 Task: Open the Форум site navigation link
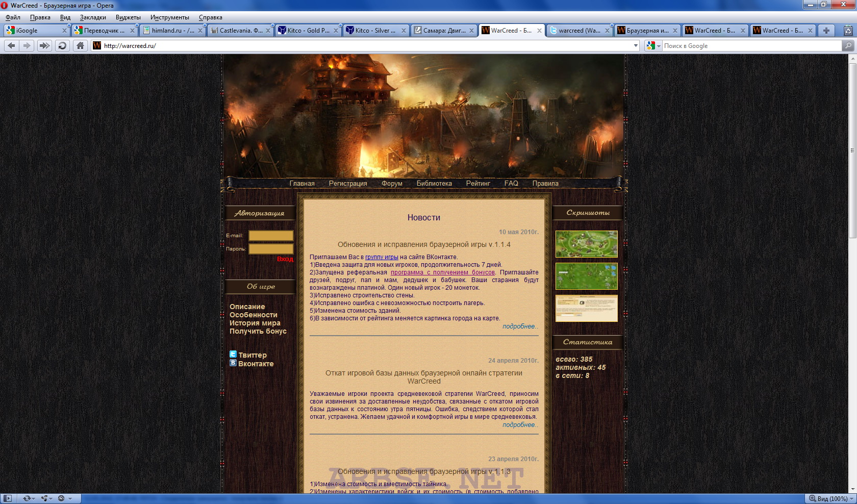click(x=392, y=183)
